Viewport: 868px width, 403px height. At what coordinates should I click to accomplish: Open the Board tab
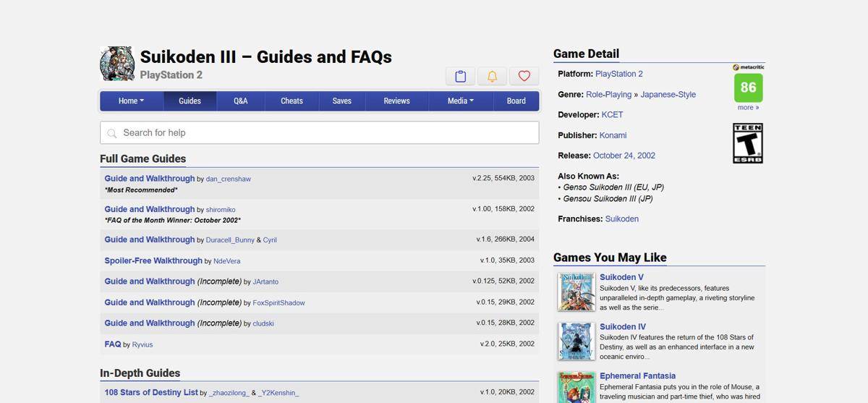pyautogui.click(x=516, y=101)
